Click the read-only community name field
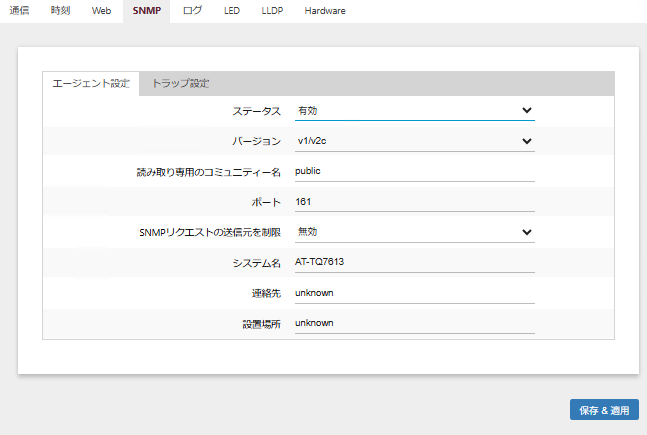 coord(414,171)
